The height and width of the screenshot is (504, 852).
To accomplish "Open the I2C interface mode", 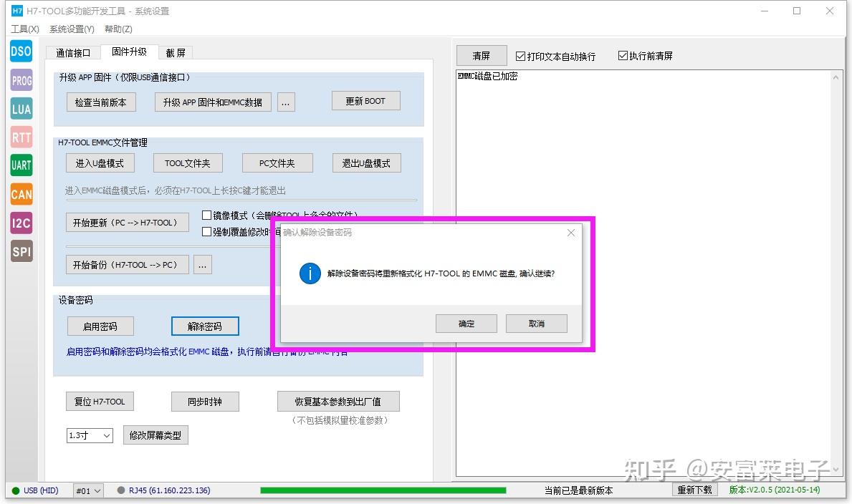I will 21,223.
